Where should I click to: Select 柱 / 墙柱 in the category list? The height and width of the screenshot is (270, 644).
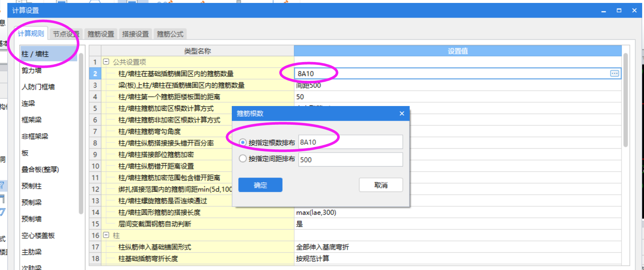point(48,54)
